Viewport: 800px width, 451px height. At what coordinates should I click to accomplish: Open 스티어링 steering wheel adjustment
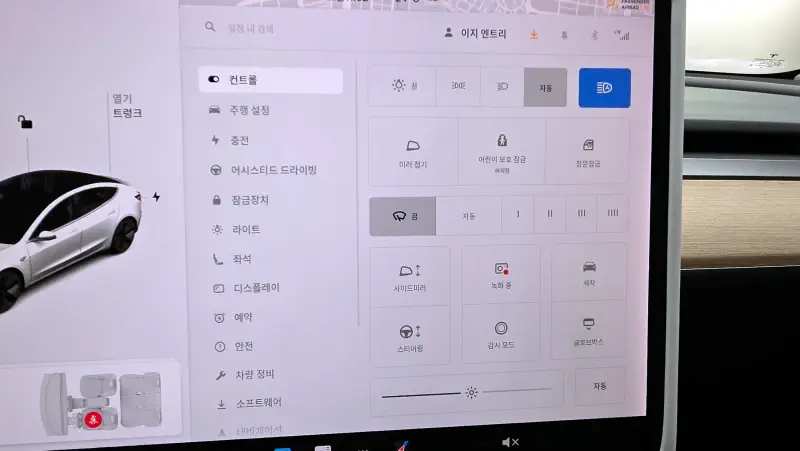coord(410,337)
